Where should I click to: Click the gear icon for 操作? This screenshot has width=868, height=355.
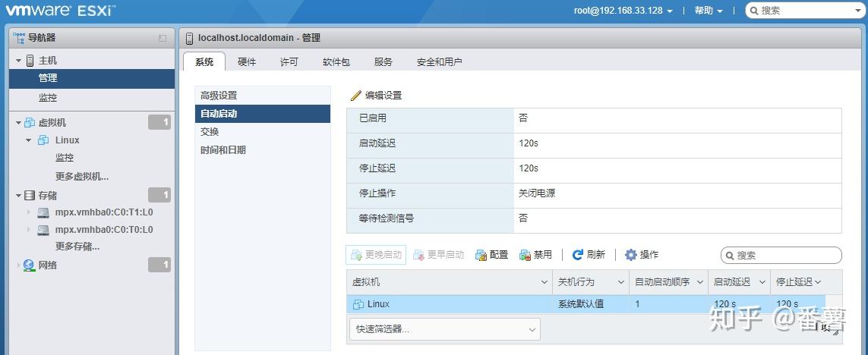click(x=631, y=255)
